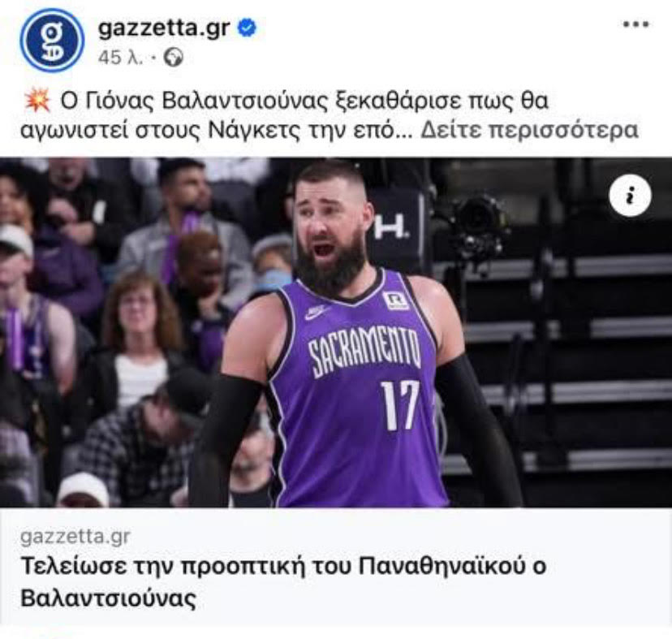This screenshot has width=672, height=639.
Task: Click the globe public audience icon
Action: tap(174, 57)
